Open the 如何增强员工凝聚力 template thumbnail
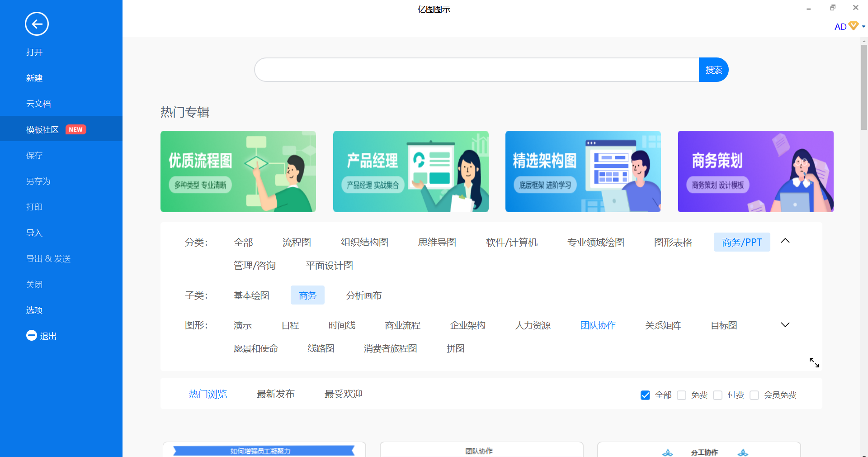 [264, 450]
